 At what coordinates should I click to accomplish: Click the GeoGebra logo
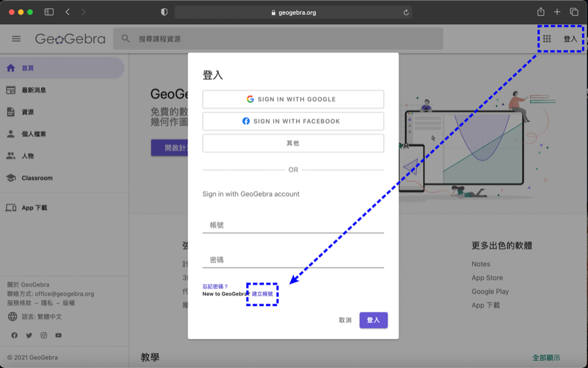[70, 38]
